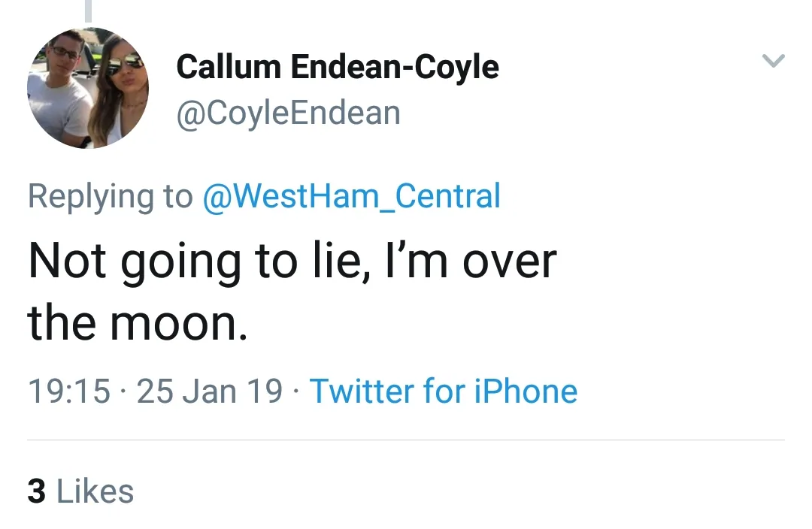
Task: Click the word 'Likes' below the tweet
Action: coord(95,491)
